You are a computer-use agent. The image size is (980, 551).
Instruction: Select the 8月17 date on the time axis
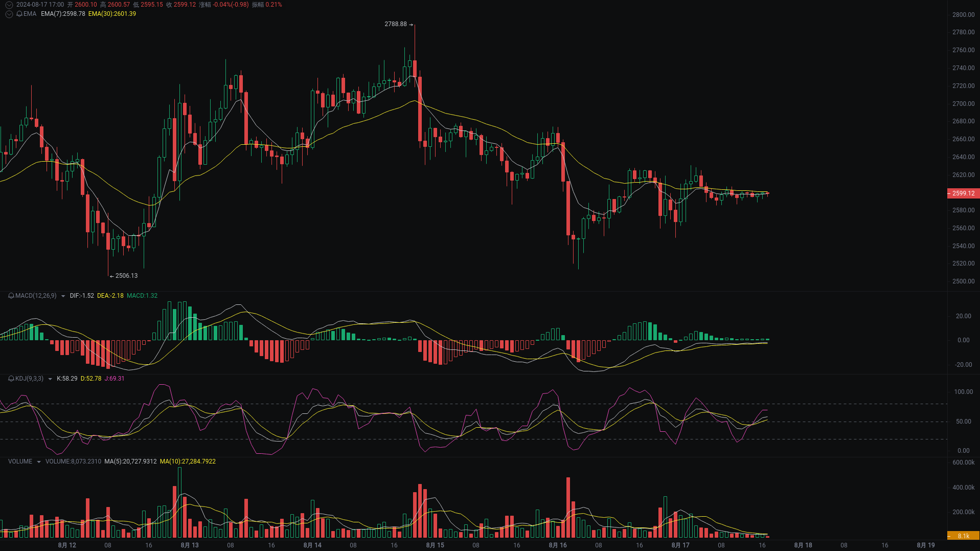[x=680, y=545]
